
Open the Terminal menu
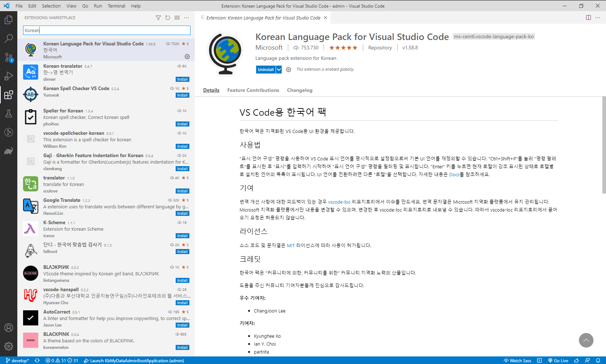(116, 6)
